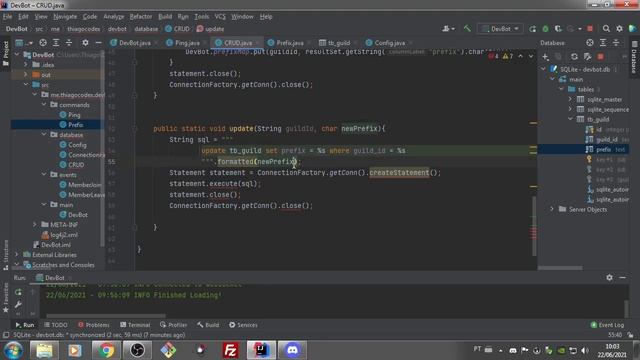The image size is (640, 360).
Task: Select Ping class in project tree
Action: 74,115
